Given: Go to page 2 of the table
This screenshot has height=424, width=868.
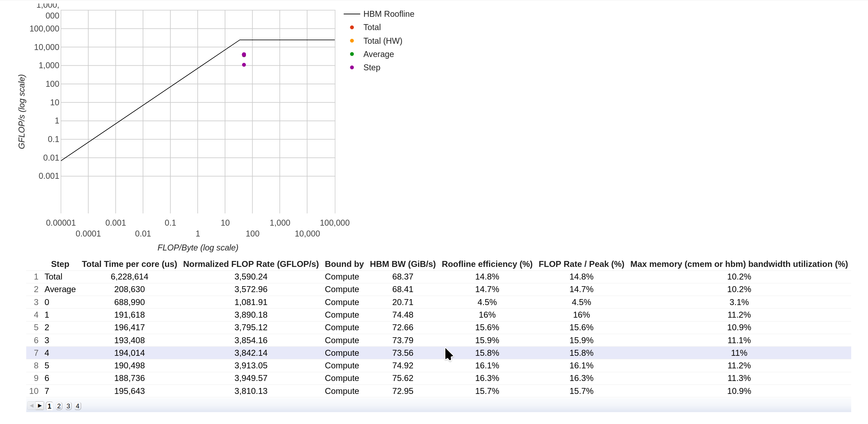Looking at the screenshot, I should (58, 406).
